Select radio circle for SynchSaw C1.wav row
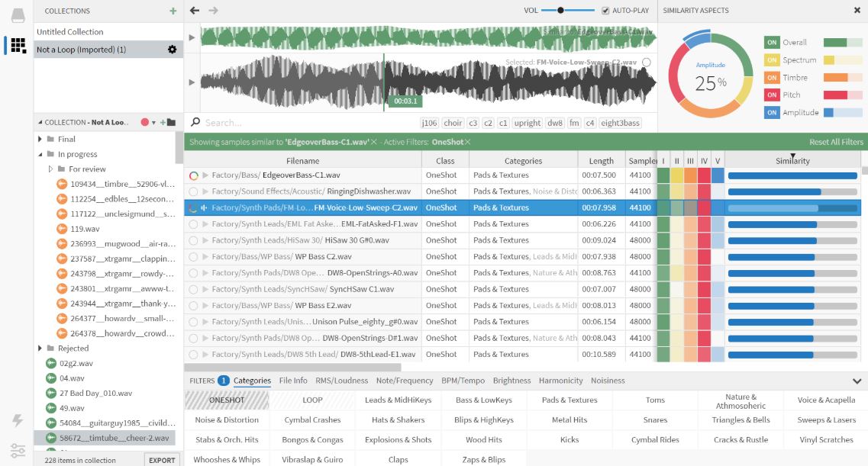Image resolution: width=868 pixels, height=466 pixels. 193,289
